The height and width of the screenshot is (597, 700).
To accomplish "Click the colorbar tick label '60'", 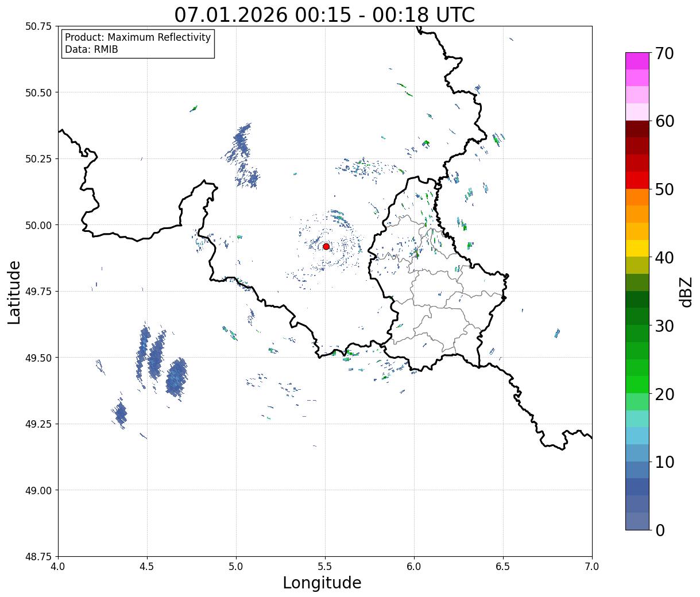I will 664,121.
